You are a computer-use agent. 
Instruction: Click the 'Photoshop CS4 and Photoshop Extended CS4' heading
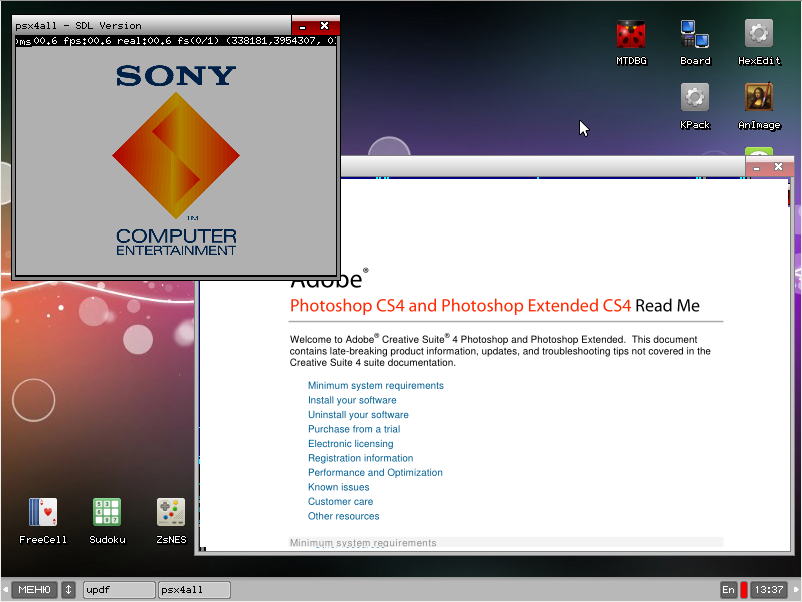click(460, 305)
